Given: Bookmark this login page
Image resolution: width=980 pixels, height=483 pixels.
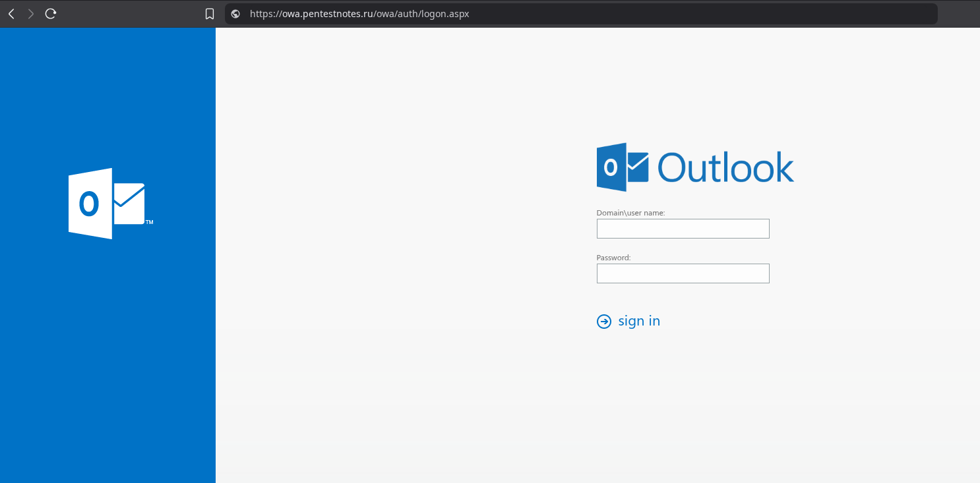Looking at the screenshot, I should [x=210, y=14].
